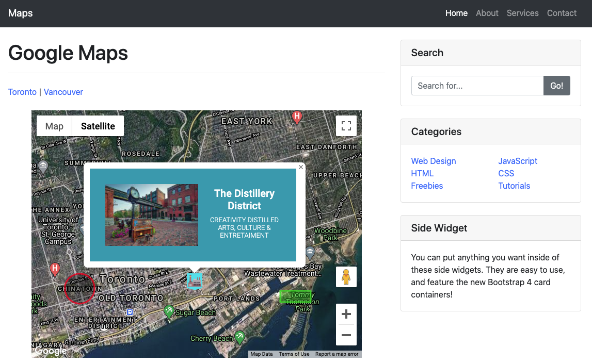
Task: Focus the Search for... input field
Action: click(x=477, y=86)
